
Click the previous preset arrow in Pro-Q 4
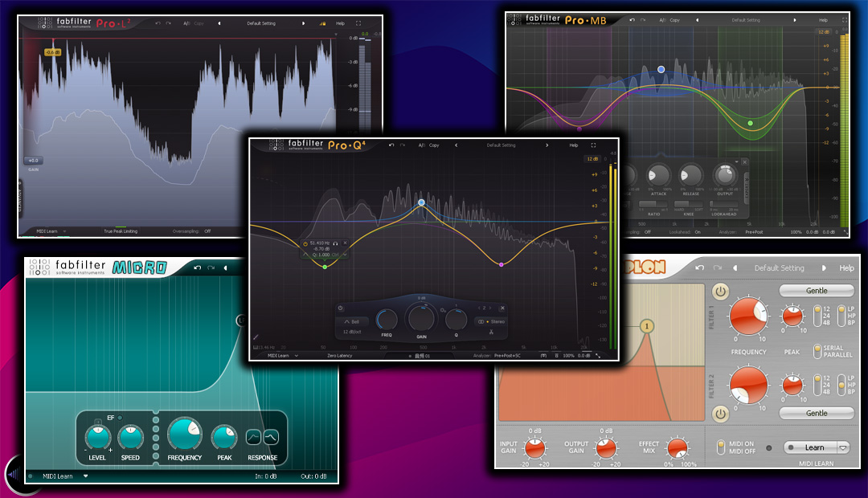click(x=457, y=145)
